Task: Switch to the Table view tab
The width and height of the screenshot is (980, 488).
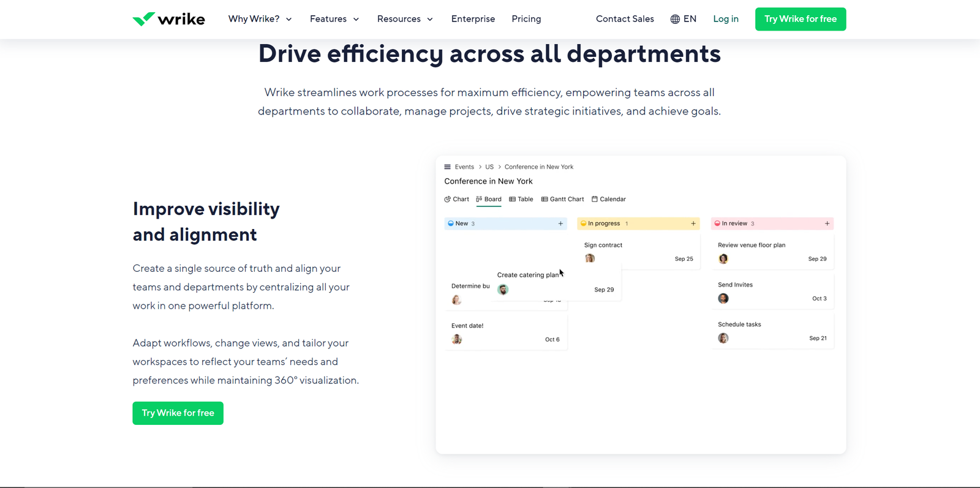Action: point(521,199)
